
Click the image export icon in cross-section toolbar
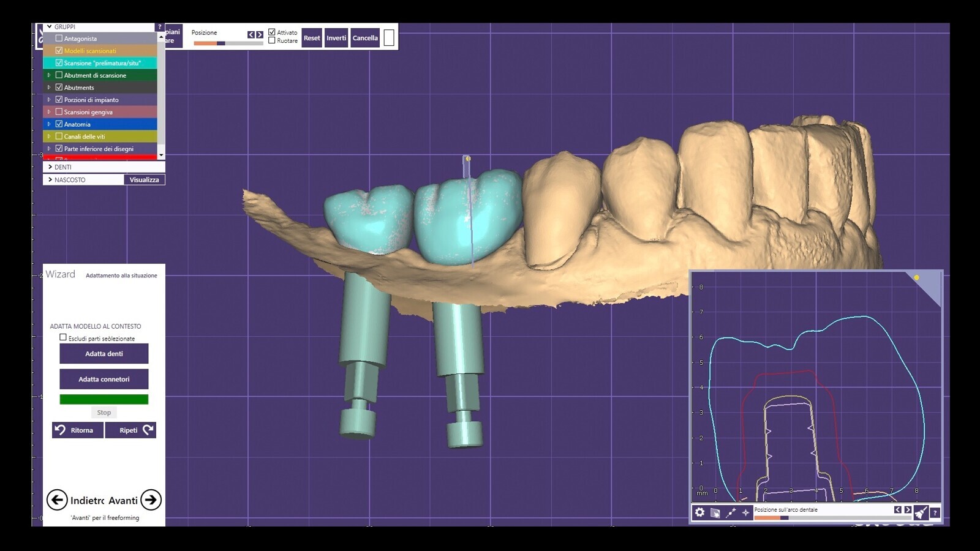tap(715, 512)
